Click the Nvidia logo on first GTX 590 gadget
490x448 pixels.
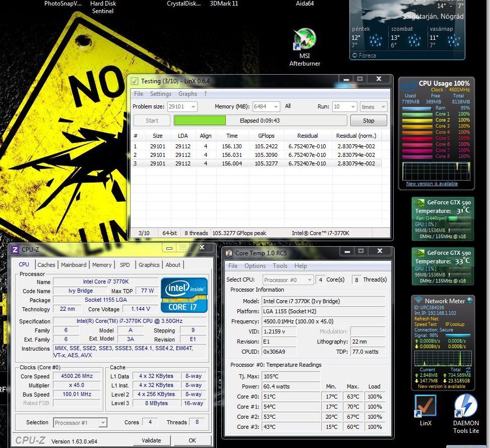pyautogui.click(x=419, y=202)
